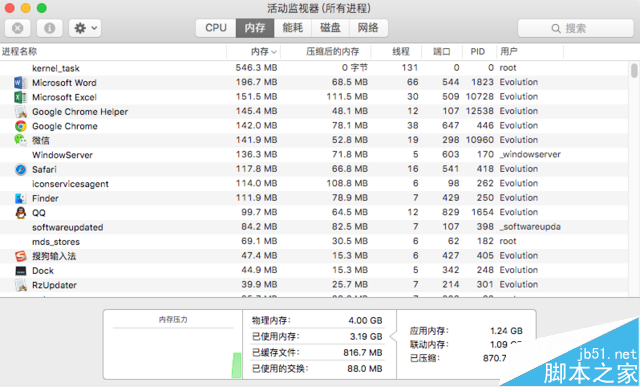Click the Microsoft Excel process icon
Viewport: 640px width, 387px height.
tap(20, 97)
